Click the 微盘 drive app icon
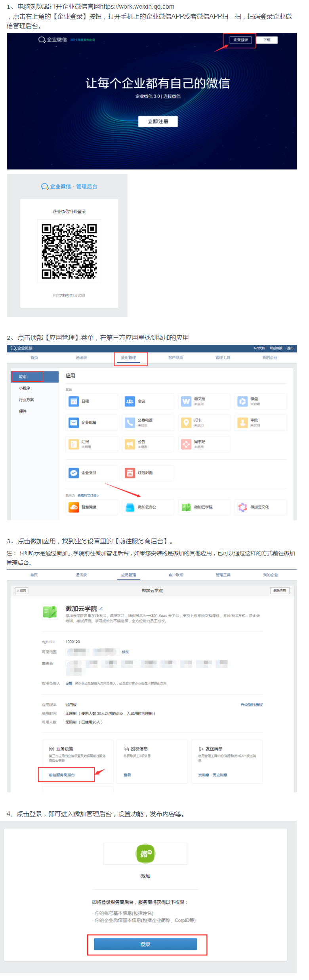The width and height of the screenshot is (309, 980). pyautogui.click(x=242, y=401)
